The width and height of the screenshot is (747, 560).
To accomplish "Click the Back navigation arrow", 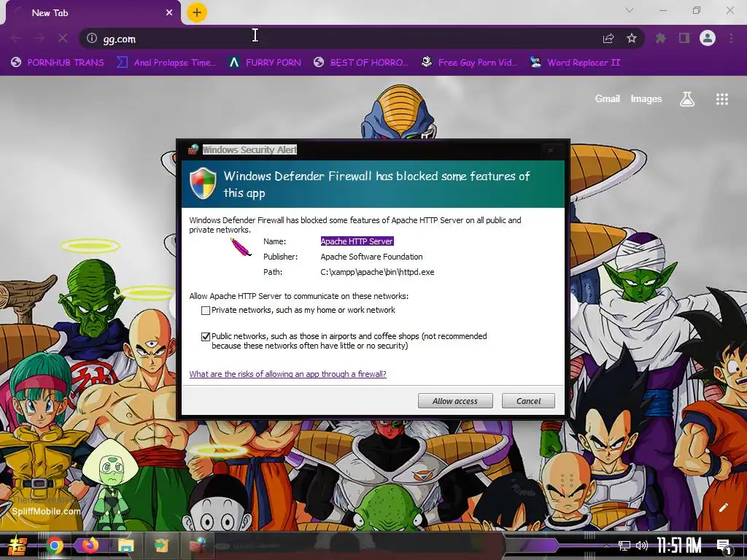I will [x=16, y=38].
